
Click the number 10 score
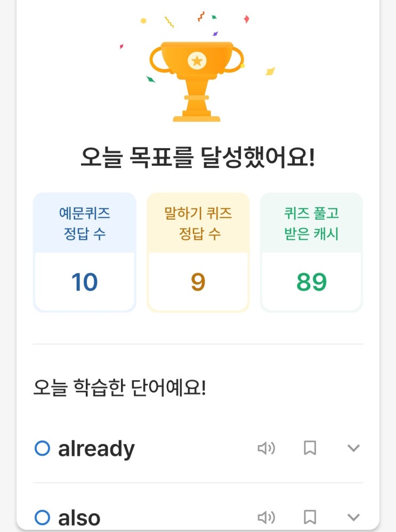click(x=85, y=282)
